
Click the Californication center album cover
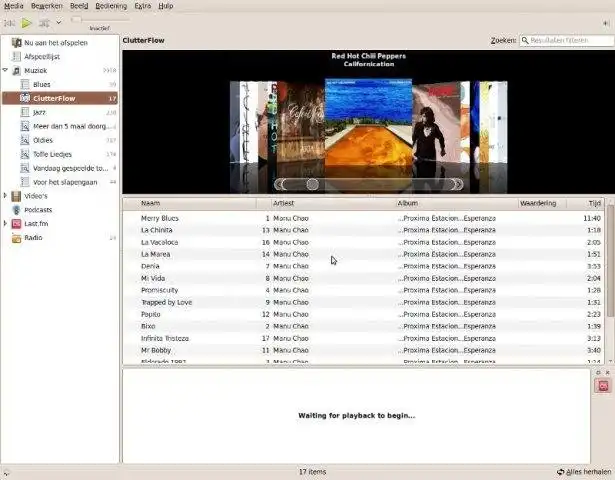tap(368, 122)
